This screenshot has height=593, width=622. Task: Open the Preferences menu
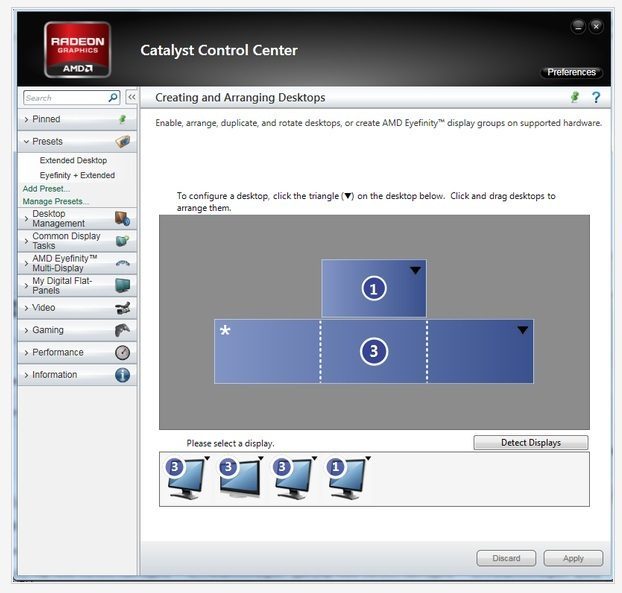click(571, 72)
